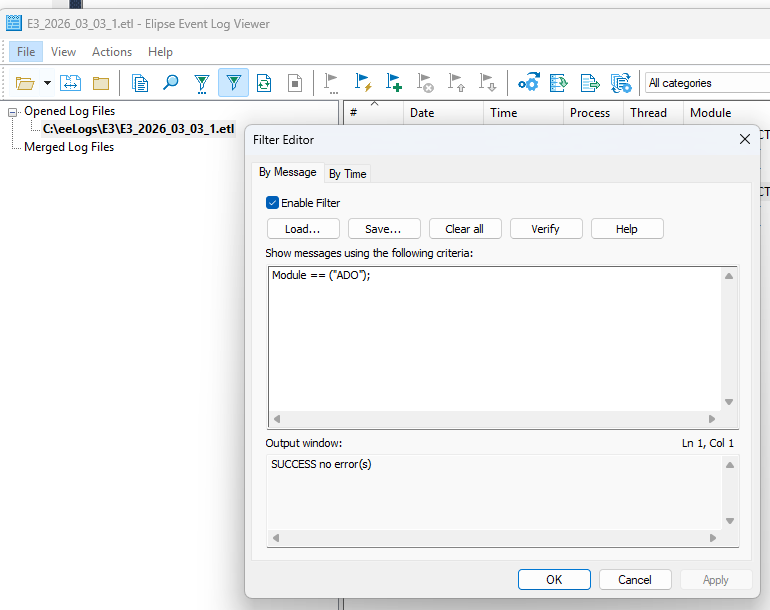770x610 pixels.
Task: Click the add bookmark flag with plus icon
Action: pyautogui.click(x=394, y=83)
